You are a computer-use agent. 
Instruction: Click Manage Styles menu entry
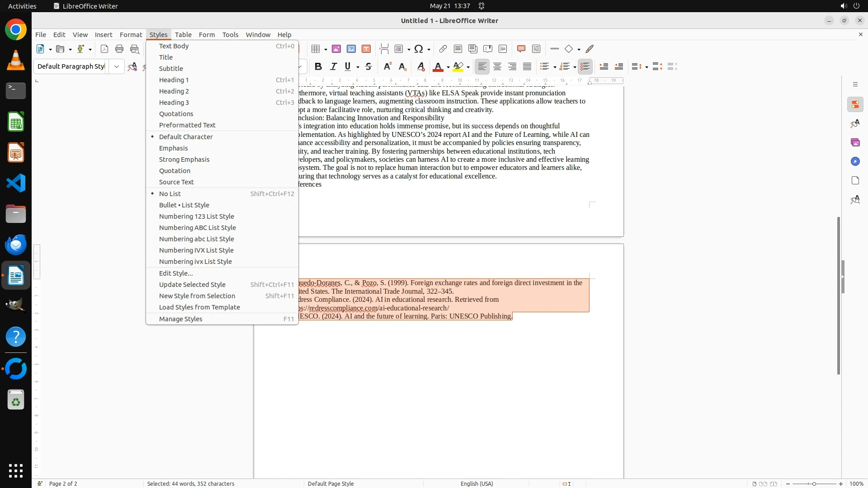(x=181, y=319)
